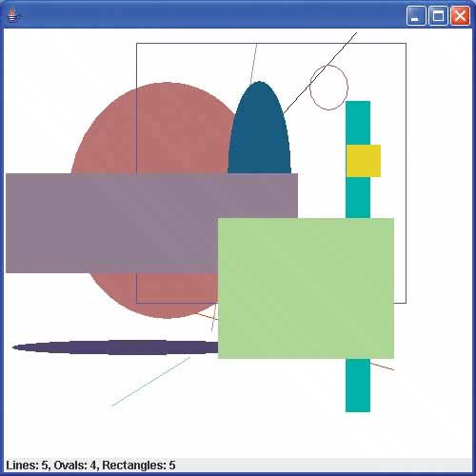Maximize the Java window
Viewport: 476px width, 476px height.
coord(438,15)
